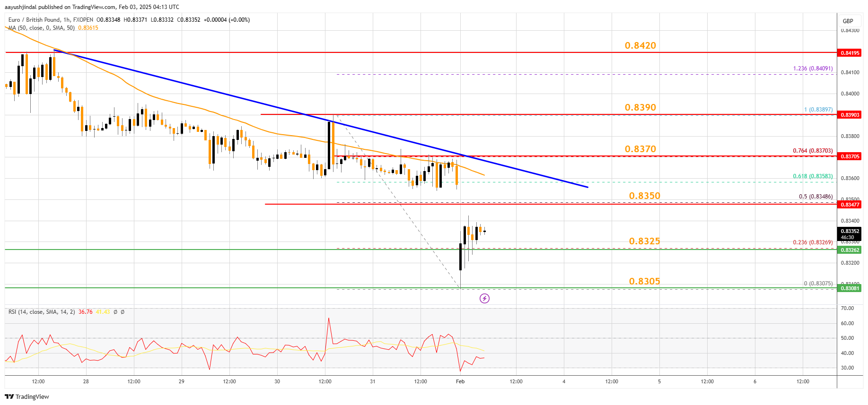Click the 0.8305 orange support annotation
This screenshot has width=868, height=405.
(x=645, y=281)
